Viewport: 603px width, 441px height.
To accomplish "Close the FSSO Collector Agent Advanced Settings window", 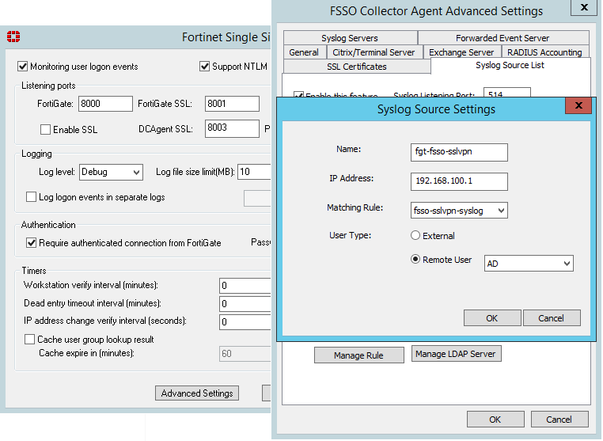I will [x=579, y=11].
